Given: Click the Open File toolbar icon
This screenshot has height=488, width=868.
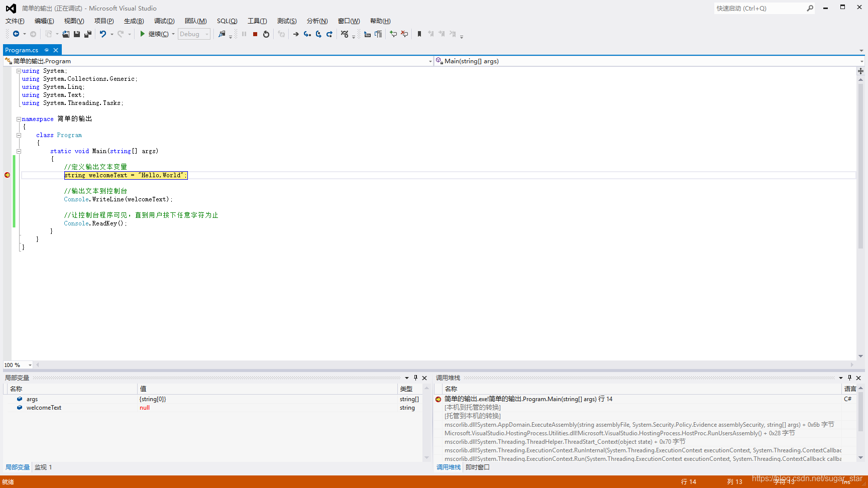Looking at the screenshot, I should click(66, 34).
